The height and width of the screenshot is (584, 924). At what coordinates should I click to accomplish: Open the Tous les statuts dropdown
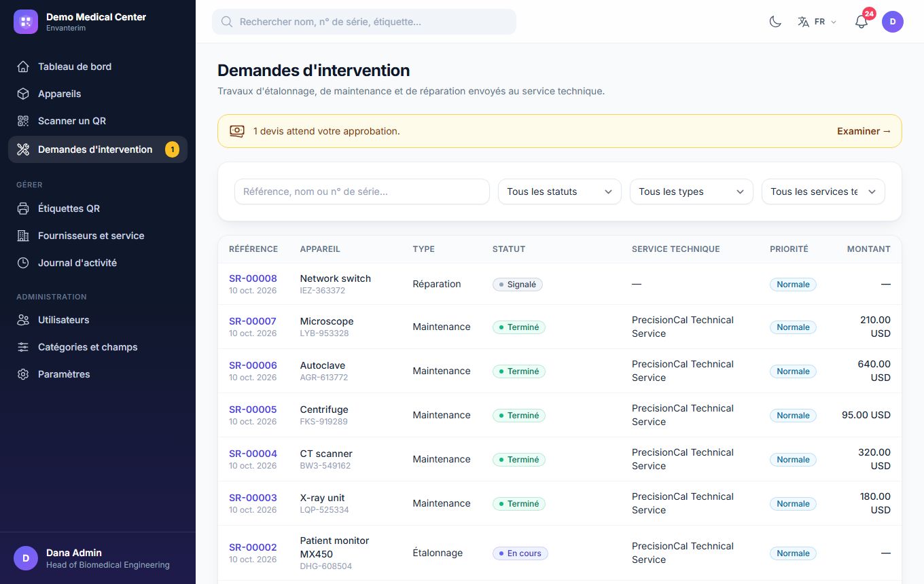tap(560, 191)
